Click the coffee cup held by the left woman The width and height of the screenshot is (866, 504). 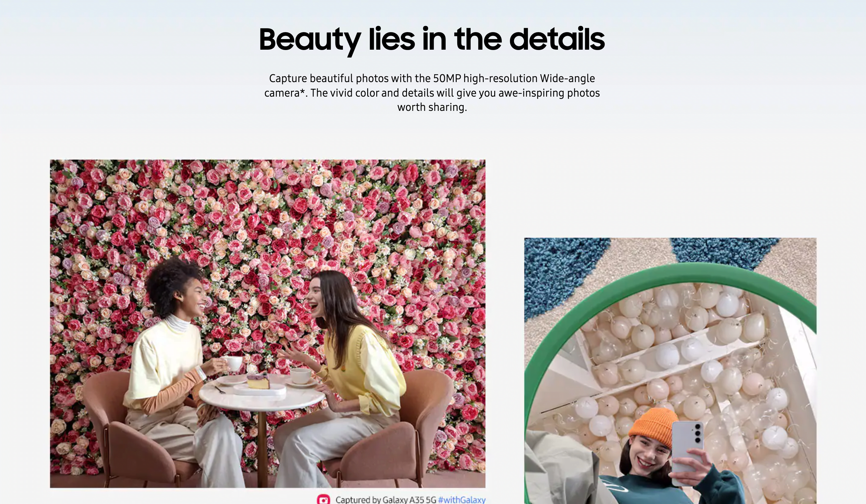(x=233, y=363)
